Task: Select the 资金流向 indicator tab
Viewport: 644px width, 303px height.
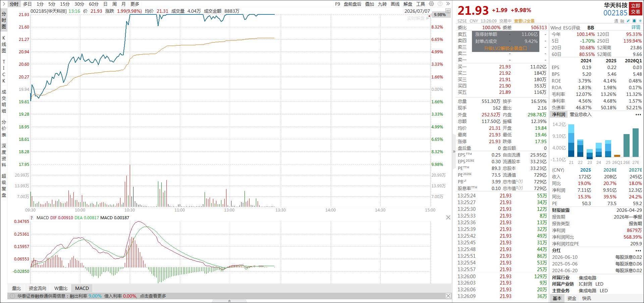Action: [x=38, y=288]
